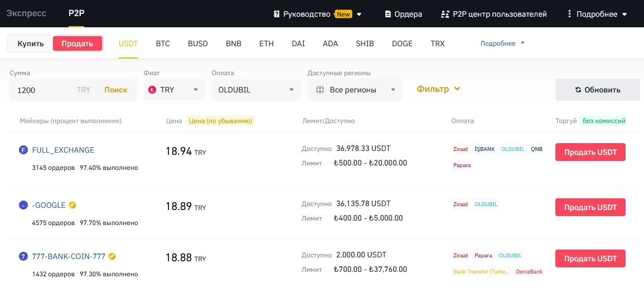Open the Все регионы dropdown
This screenshot has width=644, height=288.
pos(355,90)
